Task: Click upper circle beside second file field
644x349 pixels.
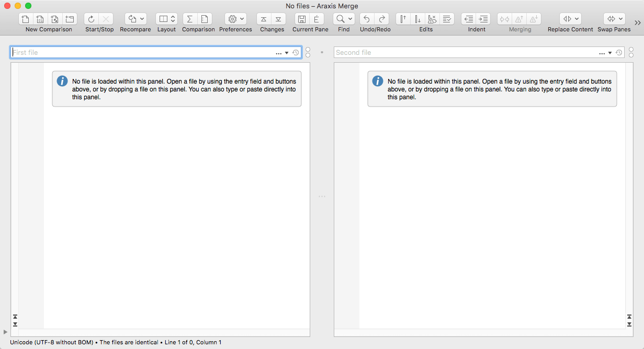Action: (x=631, y=50)
